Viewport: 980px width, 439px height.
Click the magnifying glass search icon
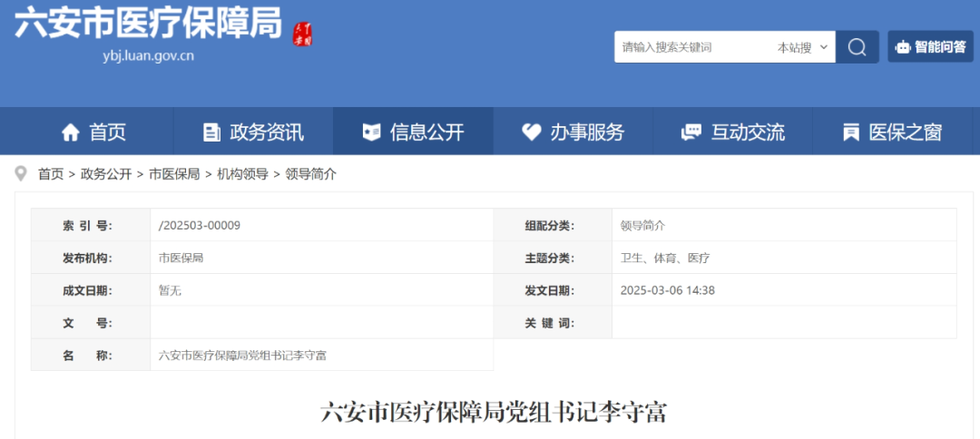tap(857, 47)
